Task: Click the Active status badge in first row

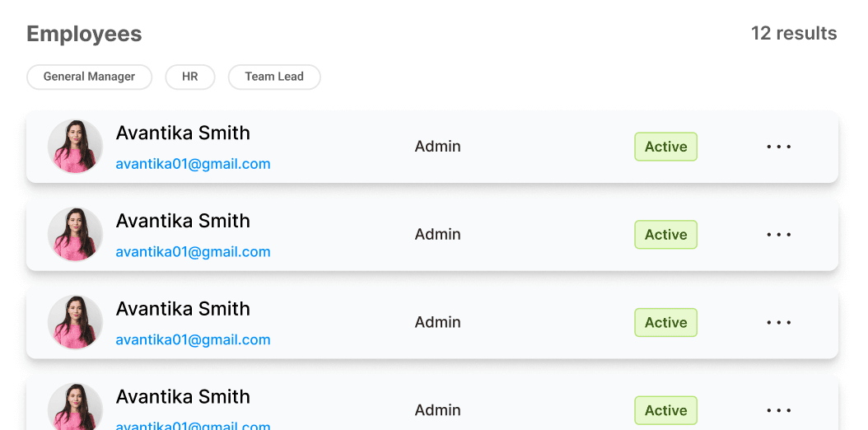Action: [x=665, y=147]
